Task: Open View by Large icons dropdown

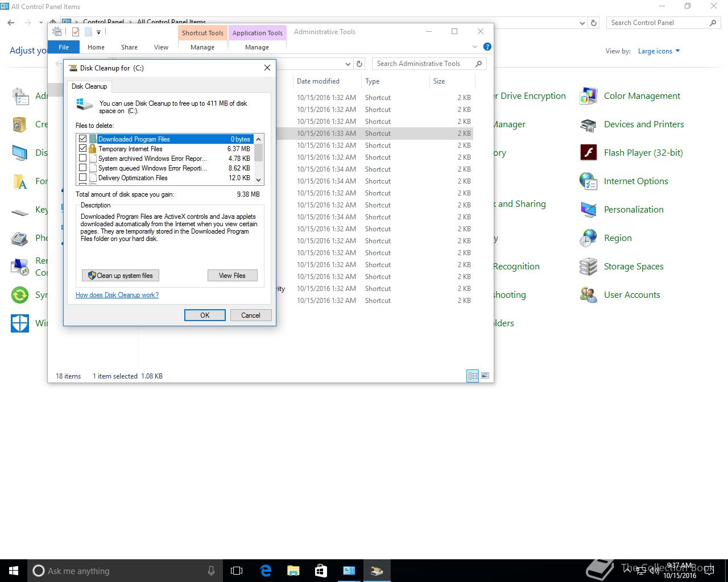Action: (x=659, y=51)
